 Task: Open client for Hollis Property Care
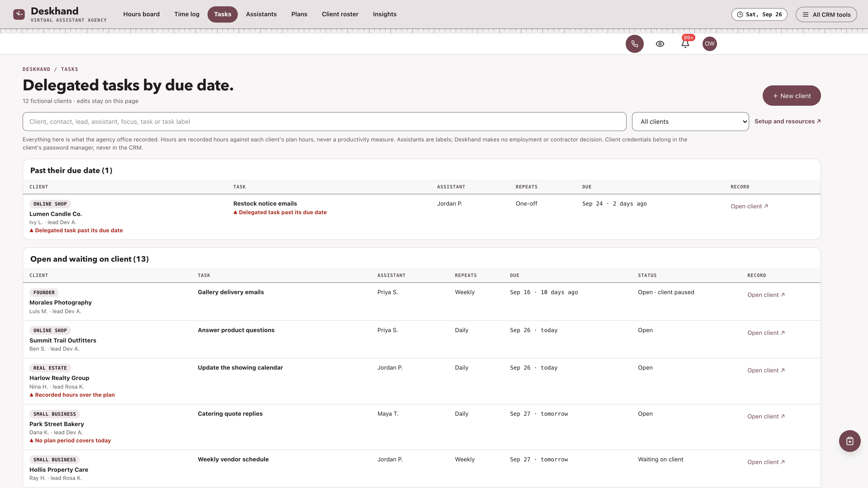click(x=766, y=462)
